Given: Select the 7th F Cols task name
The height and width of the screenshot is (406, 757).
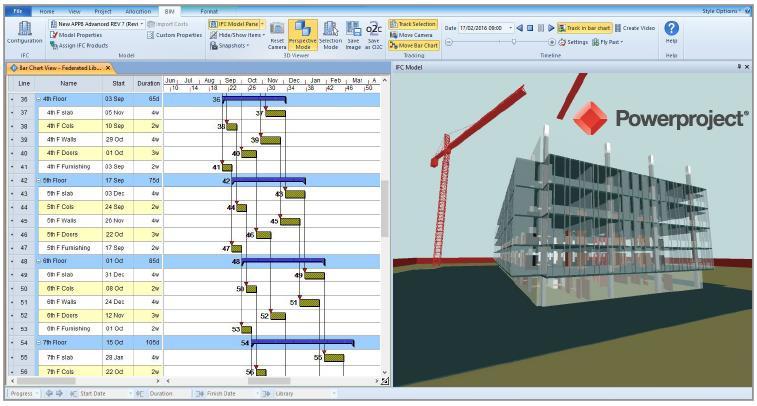Looking at the screenshot, I should [x=60, y=372].
